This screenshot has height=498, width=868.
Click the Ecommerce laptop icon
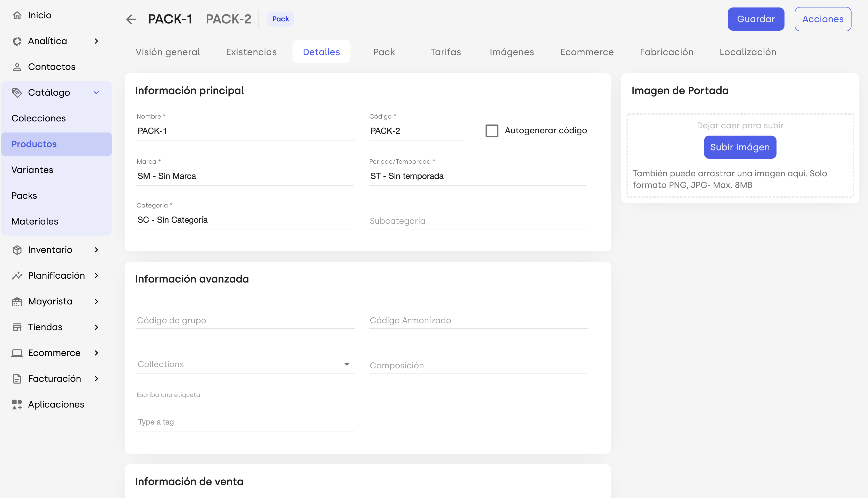(x=17, y=353)
